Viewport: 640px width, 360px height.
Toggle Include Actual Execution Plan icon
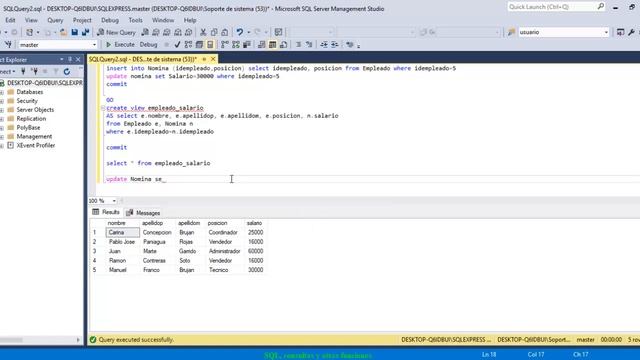coord(225,44)
